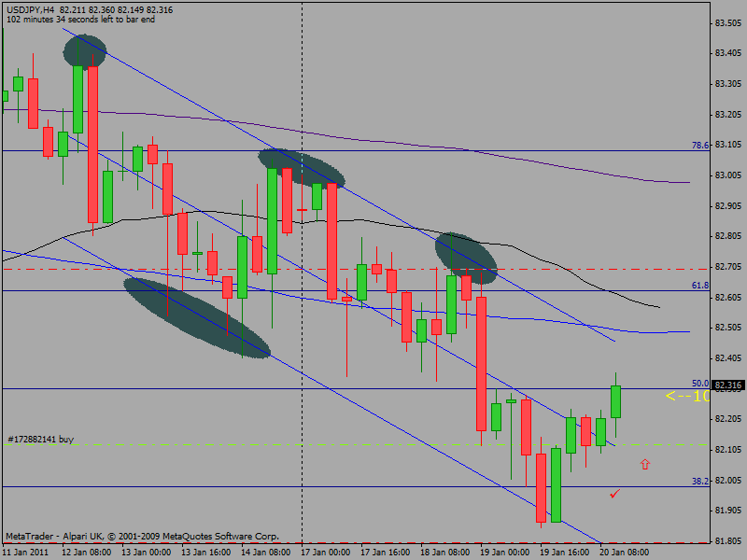Click price axis value 83.105
Image resolution: width=747 pixels, height=560 pixels.
[x=728, y=145]
